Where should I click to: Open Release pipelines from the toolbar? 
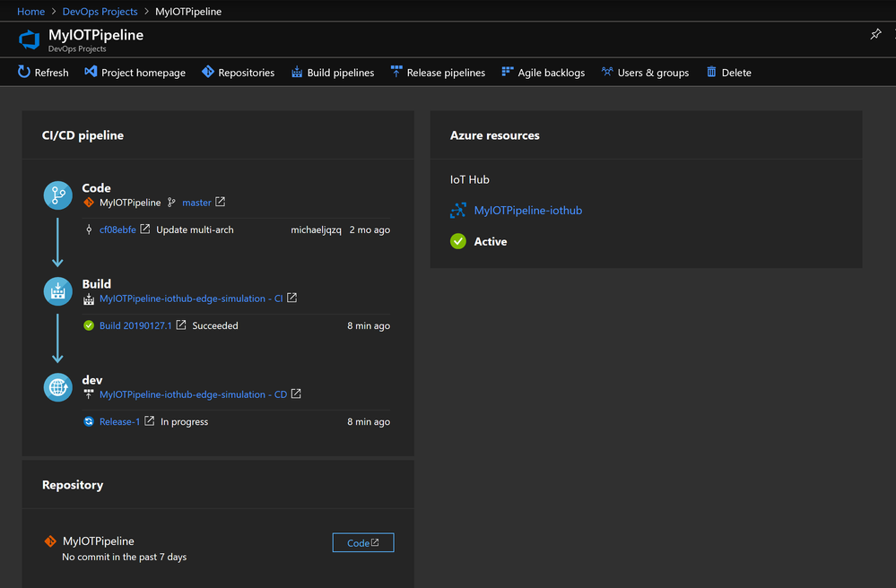pyautogui.click(x=438, y=73)
